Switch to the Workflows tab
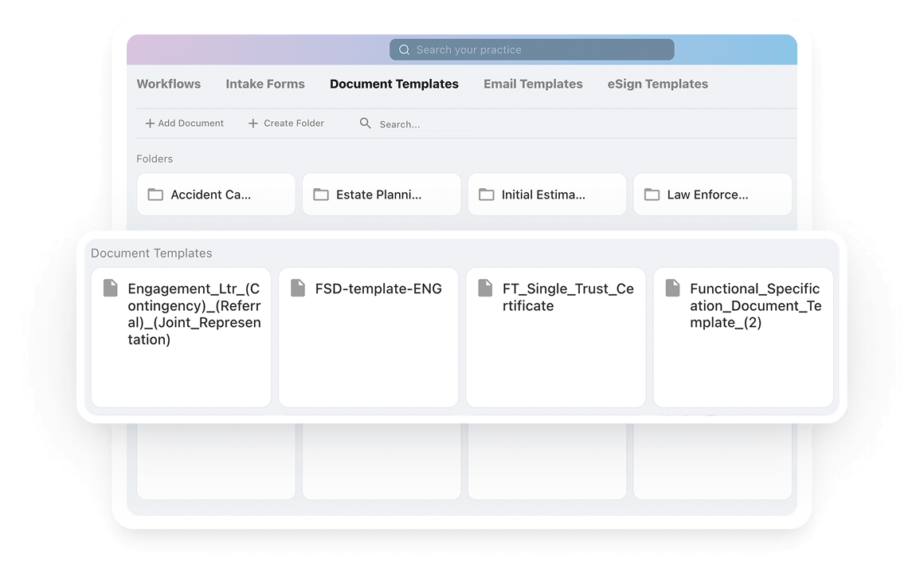Viewport: 924px width, 574px height. (x=169, y=84)
